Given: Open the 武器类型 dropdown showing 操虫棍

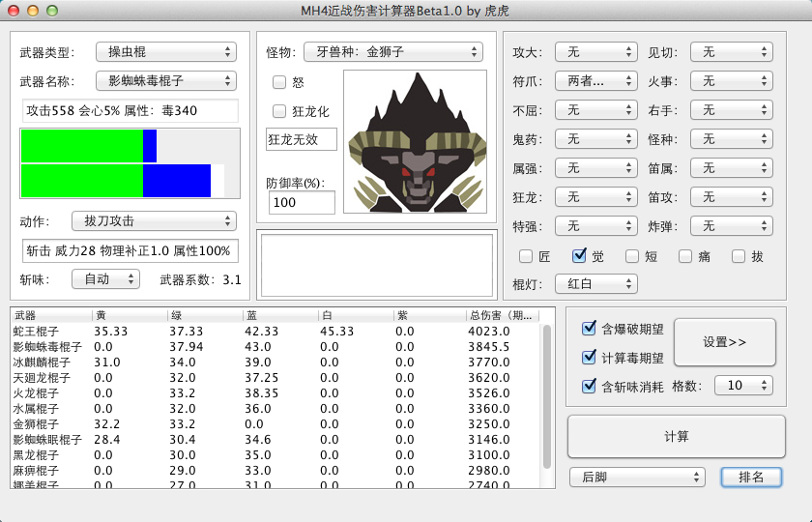Looking at the screenshot, I should [166, 52].
